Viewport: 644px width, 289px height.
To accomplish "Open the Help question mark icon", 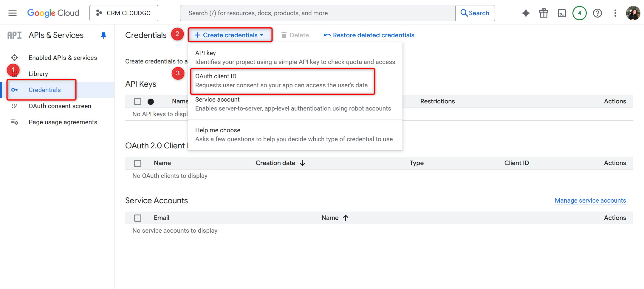I will (597, 13).
